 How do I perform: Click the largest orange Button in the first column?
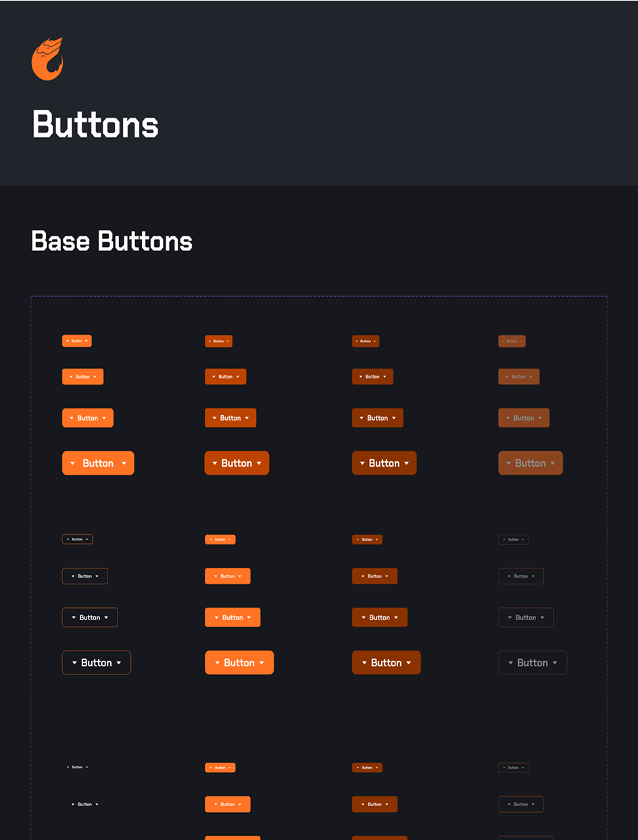pyautogui.click(x=98, y=463)
